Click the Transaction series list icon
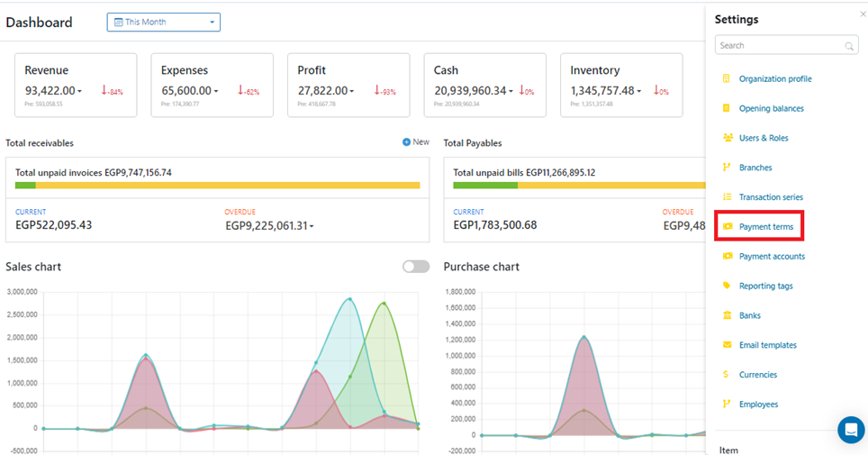 click(727, 196)
